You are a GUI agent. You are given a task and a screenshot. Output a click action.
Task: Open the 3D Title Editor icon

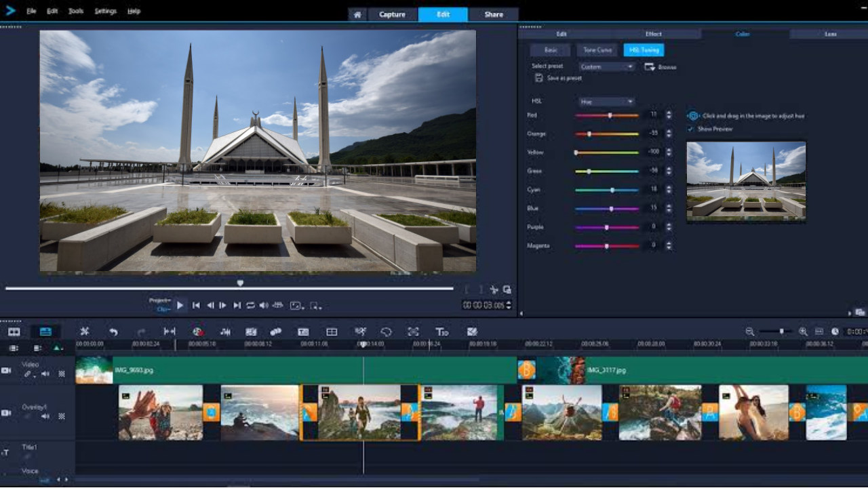[441, 331]
